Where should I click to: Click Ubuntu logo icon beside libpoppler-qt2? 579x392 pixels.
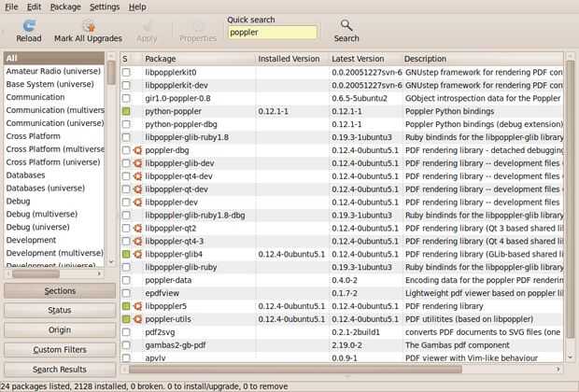click(x=137, y=228)
